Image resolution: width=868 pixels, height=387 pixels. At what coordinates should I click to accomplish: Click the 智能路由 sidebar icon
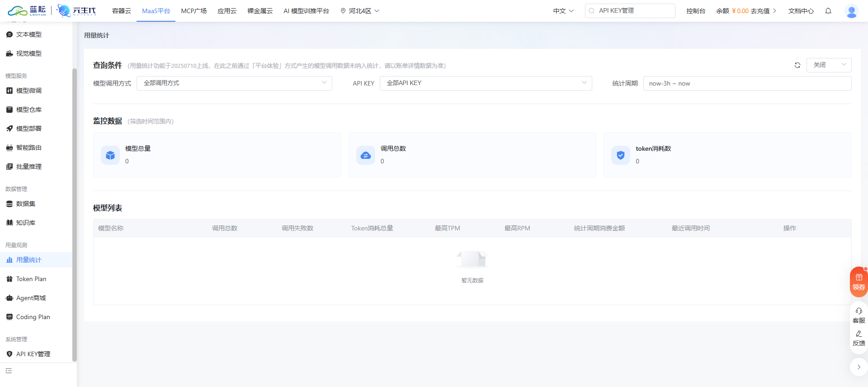click(x=9, y=148)
